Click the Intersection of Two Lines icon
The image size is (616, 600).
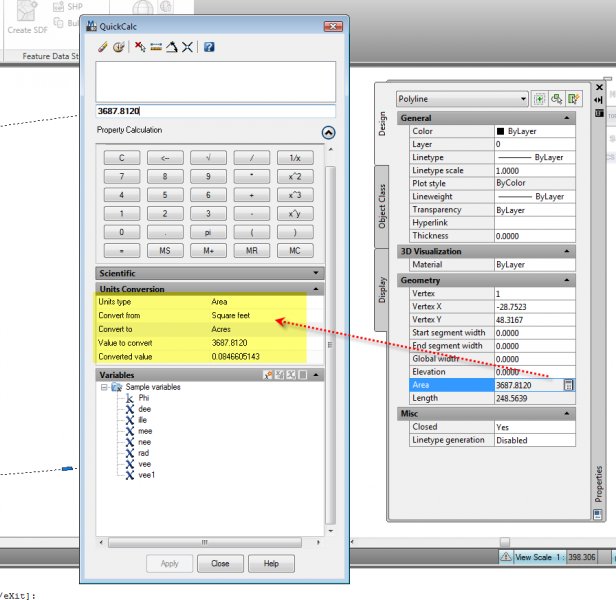[x=187, y=47]
